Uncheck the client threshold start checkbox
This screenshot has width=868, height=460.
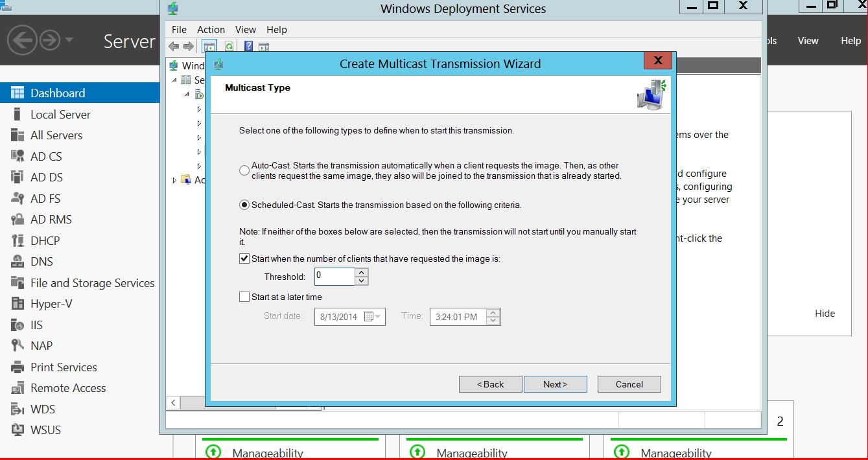click(x=244, y=259)
